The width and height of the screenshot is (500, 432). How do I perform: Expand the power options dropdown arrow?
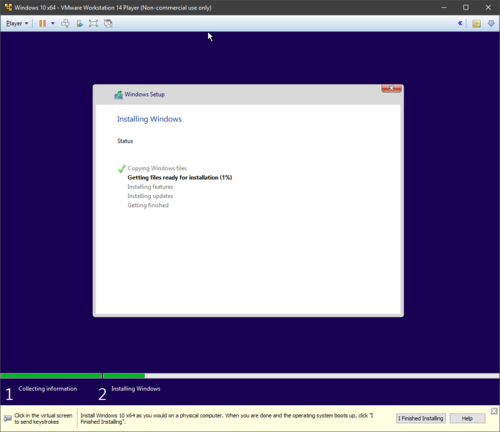(x=53, y=23)
